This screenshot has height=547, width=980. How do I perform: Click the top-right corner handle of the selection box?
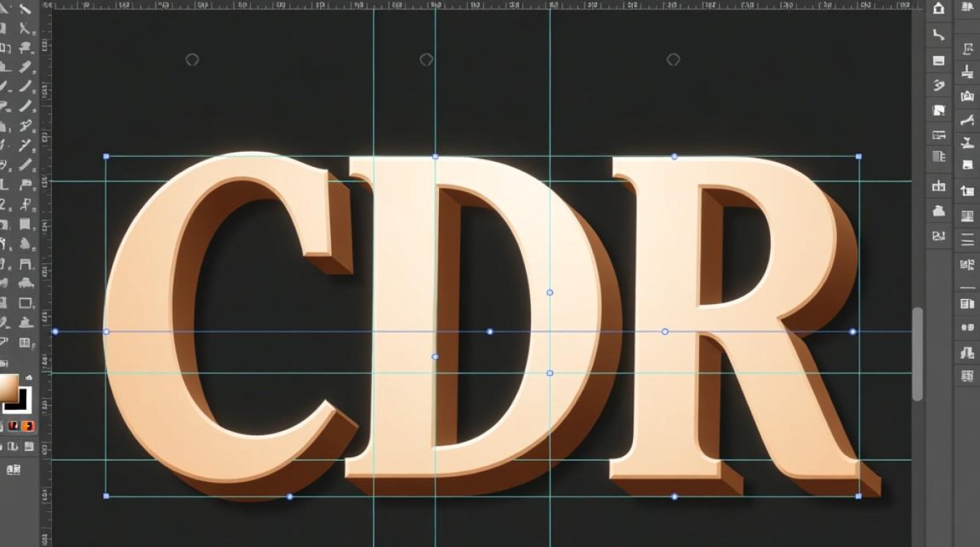point(859,156)
